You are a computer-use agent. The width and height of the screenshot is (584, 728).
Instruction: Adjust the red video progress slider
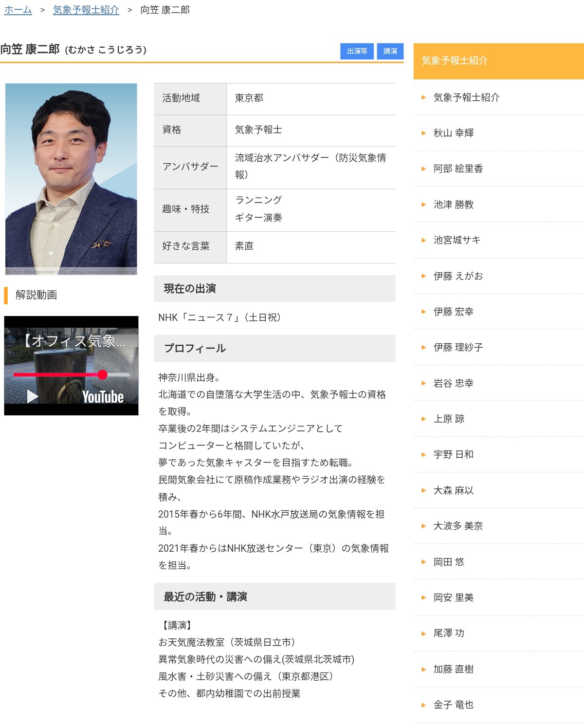click(x=102, y=374)
